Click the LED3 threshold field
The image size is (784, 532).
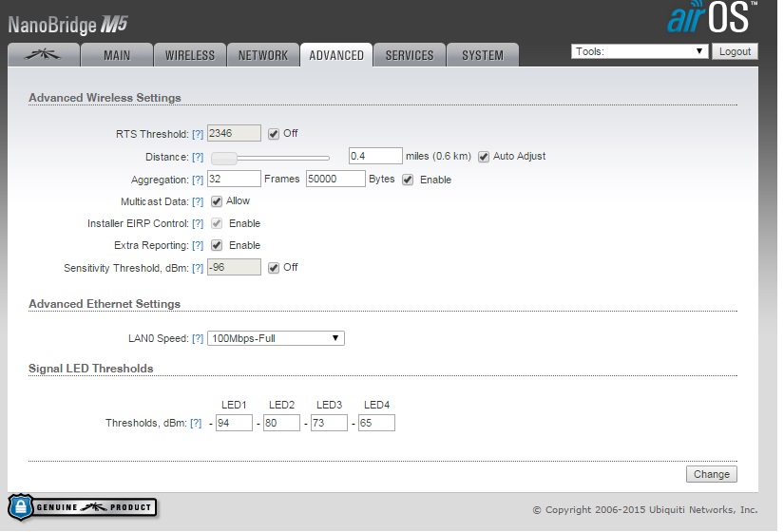tap(329, 423)
